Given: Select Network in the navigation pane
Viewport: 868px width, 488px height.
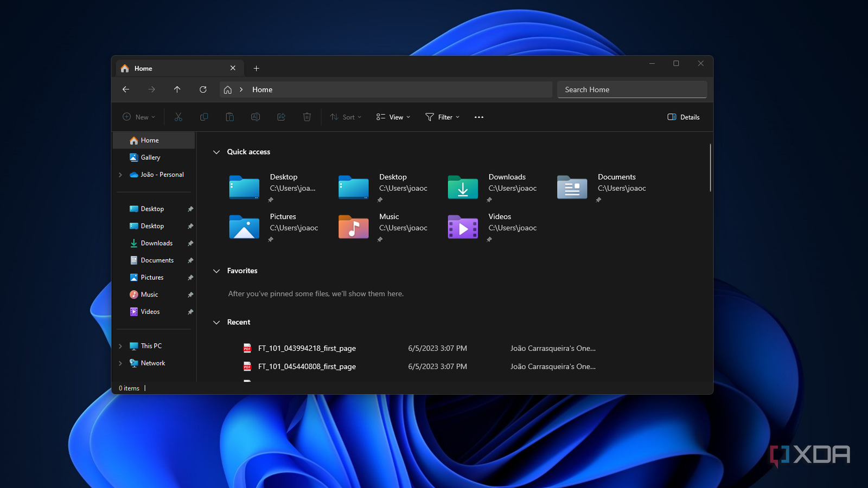Looking at the screenshot, I should point(152,363).
